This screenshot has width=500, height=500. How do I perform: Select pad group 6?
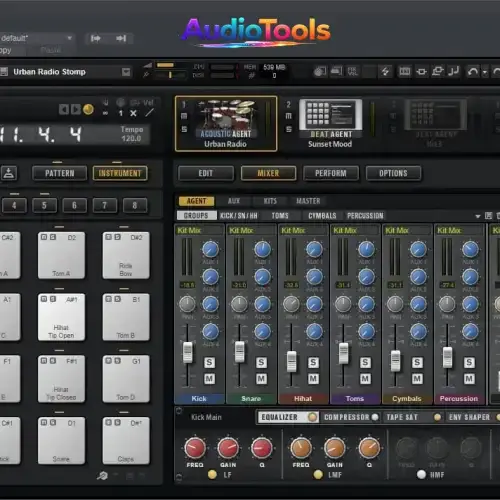coord(74,205)
